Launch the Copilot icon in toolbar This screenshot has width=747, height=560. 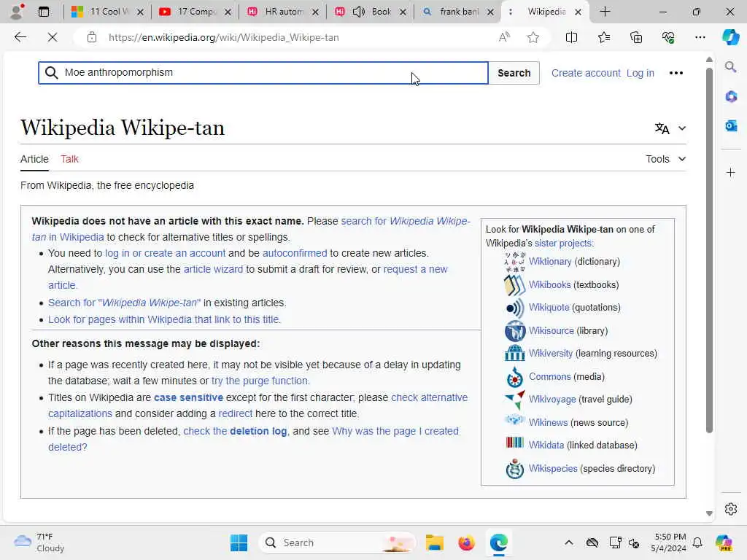(x=730, y=37)
